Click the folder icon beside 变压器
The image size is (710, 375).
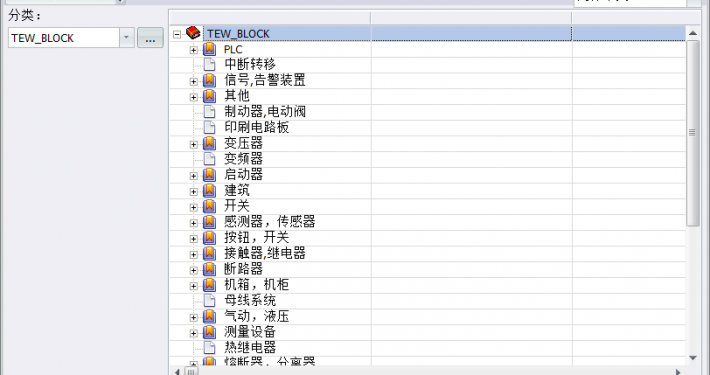pyautogui.click(x=209, y=143)
